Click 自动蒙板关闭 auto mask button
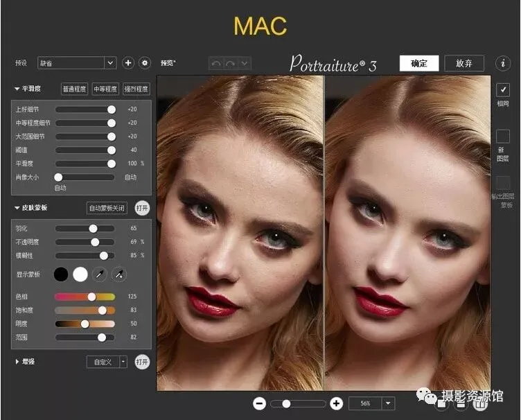The width and height of the screenshot is (521, 420). (x=107, y=208)
